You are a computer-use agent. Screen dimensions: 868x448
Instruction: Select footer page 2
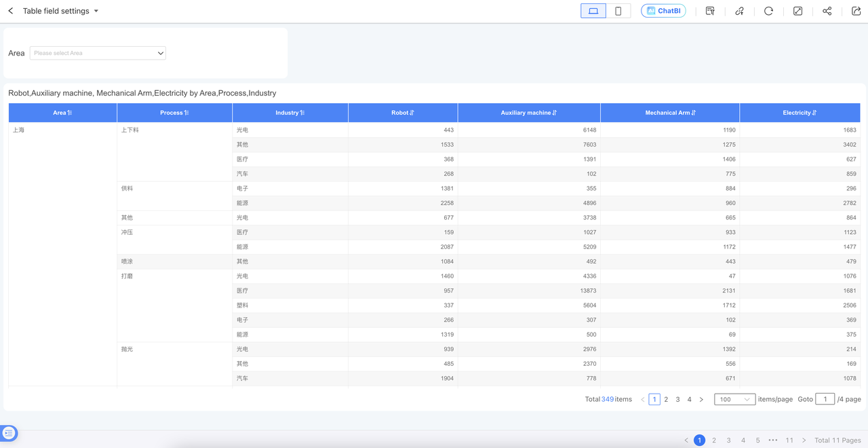pyautogui.click(x=714, y=441)
